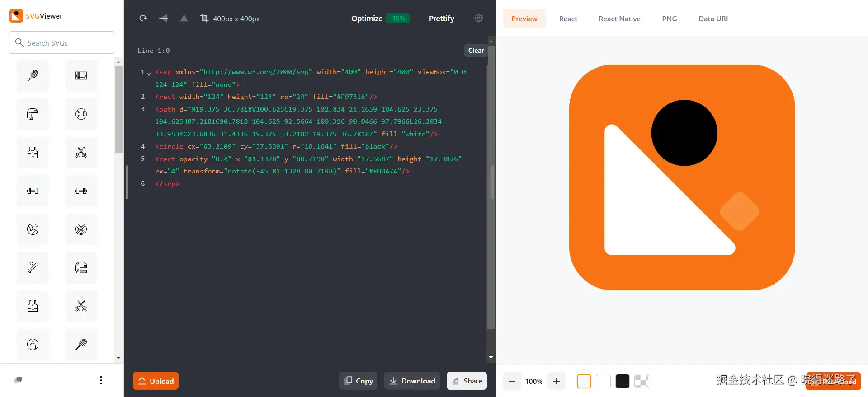Pick the dumbbell icon above the volleyball

(33, 191)
